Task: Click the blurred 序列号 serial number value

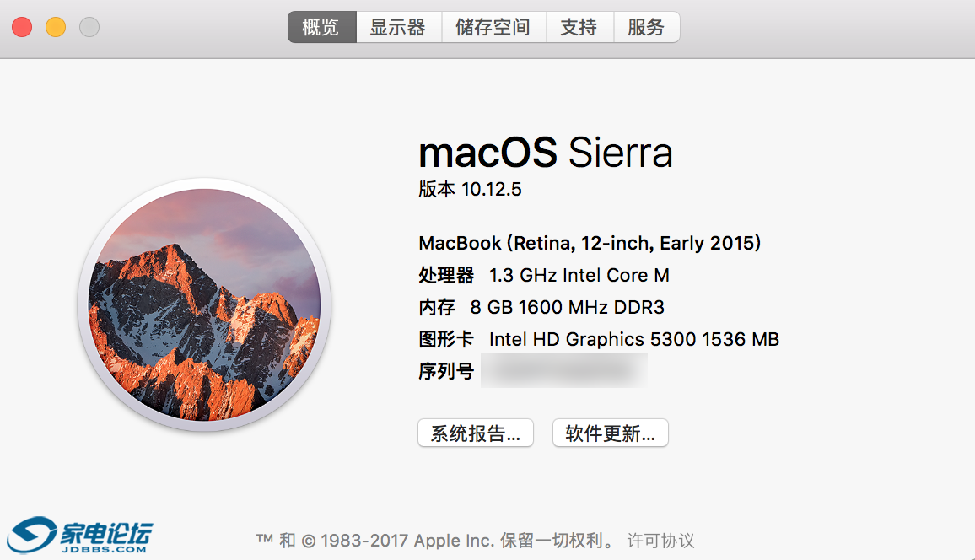Action: click(x=563, y=371)
